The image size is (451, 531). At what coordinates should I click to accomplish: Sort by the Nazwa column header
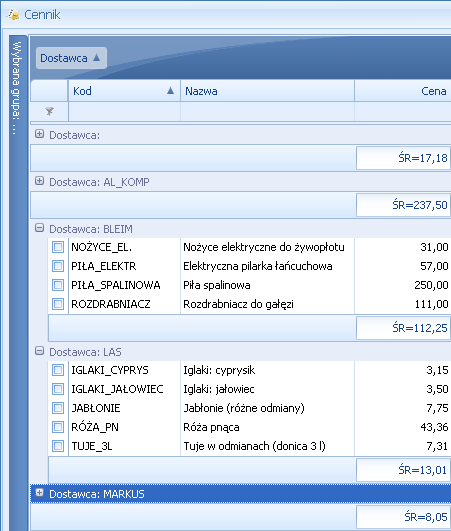click(x=267, y=91)
